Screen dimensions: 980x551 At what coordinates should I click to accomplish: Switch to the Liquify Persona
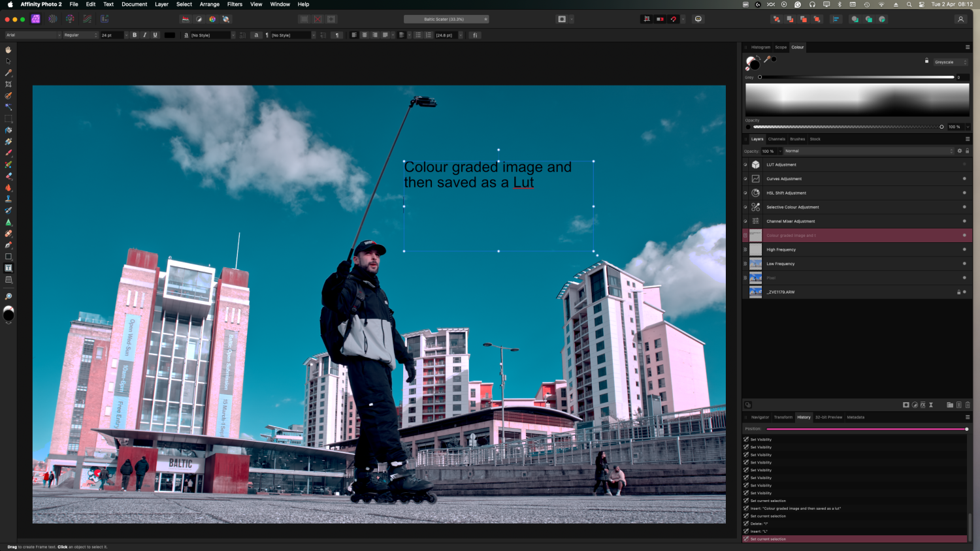[x=53, y=19]
